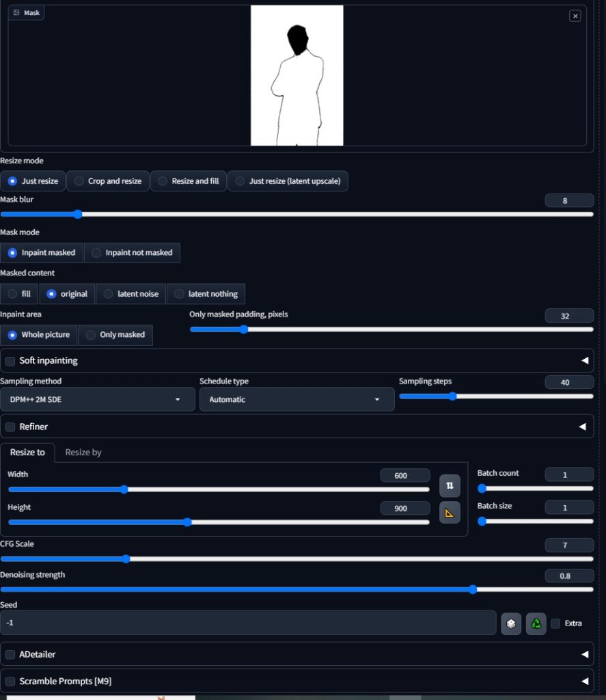The width and height of the screenshot is (606, 700).
Task: Expand the Refiner section arrow
Action: (x=582, y=427)
